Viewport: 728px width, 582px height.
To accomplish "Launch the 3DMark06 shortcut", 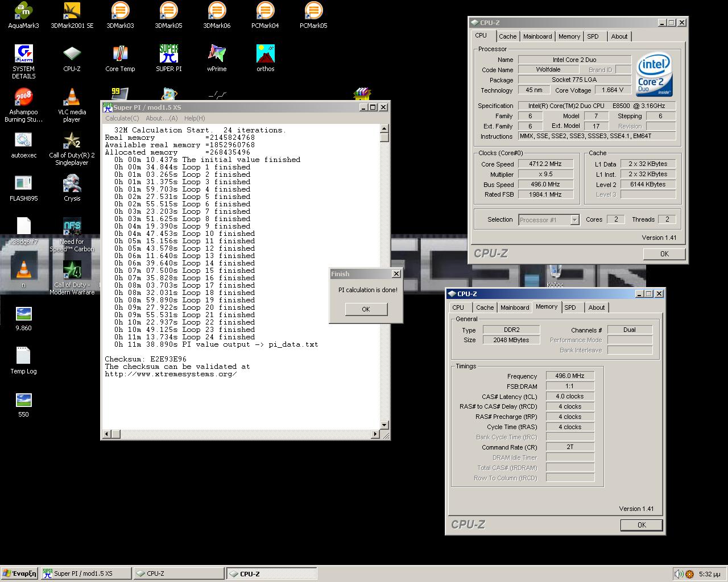I will click(217, 15).
